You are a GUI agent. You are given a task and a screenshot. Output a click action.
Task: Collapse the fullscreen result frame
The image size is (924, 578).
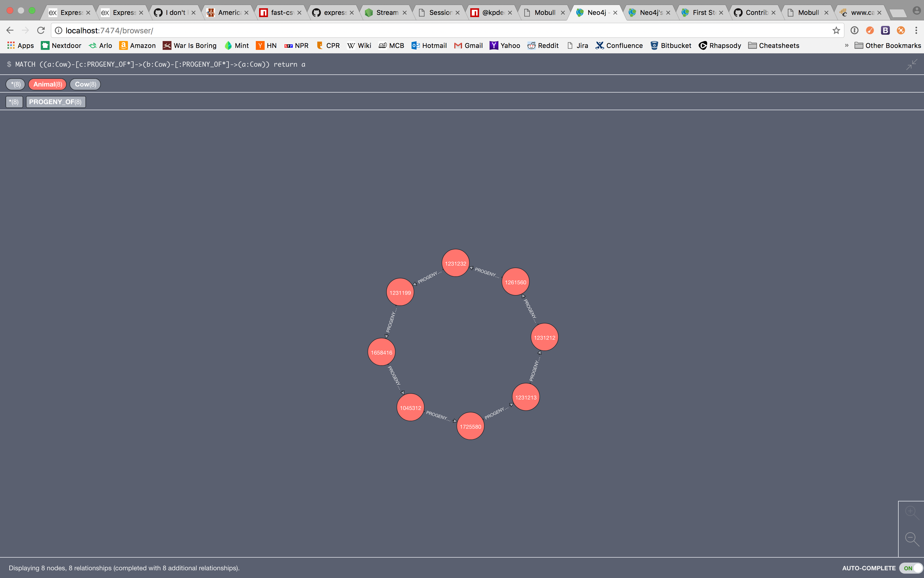pos(912,64)
